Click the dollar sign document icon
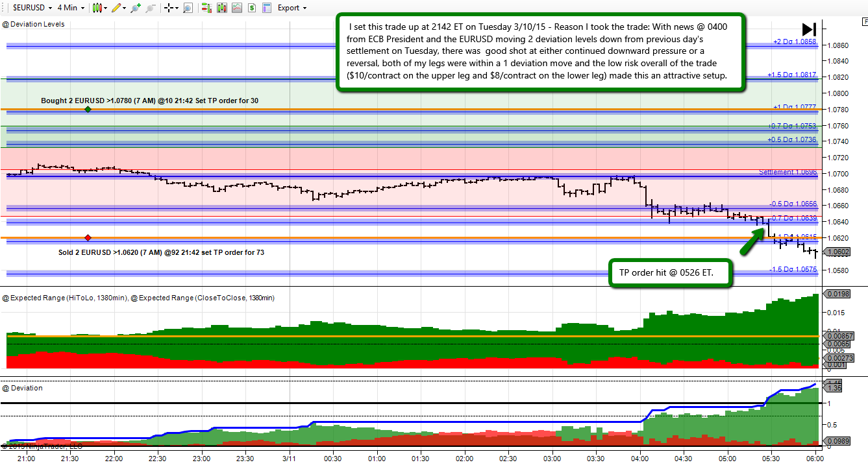This screenshot has height=467, width=868. point(251,8)
